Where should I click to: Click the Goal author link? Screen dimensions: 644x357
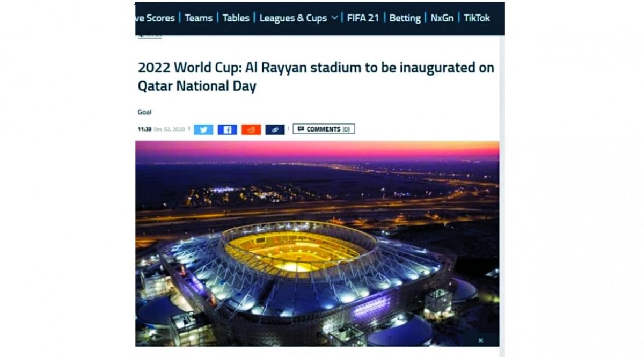tap(144, 112)
